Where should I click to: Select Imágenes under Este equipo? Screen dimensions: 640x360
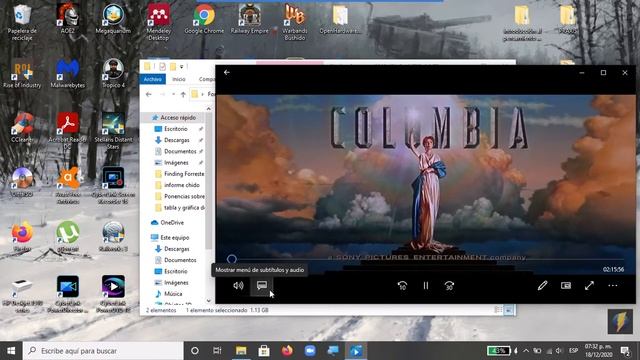(176, 282)
